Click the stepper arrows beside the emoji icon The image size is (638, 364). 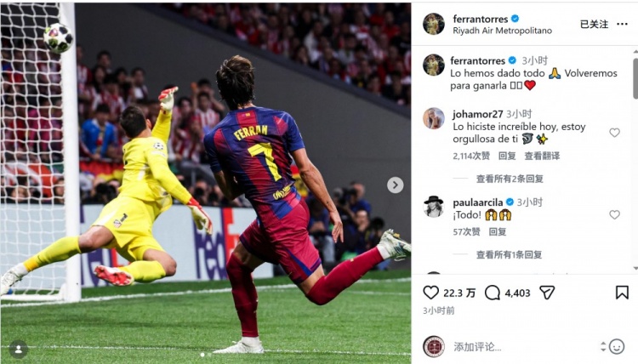click(x=603, y=346)
